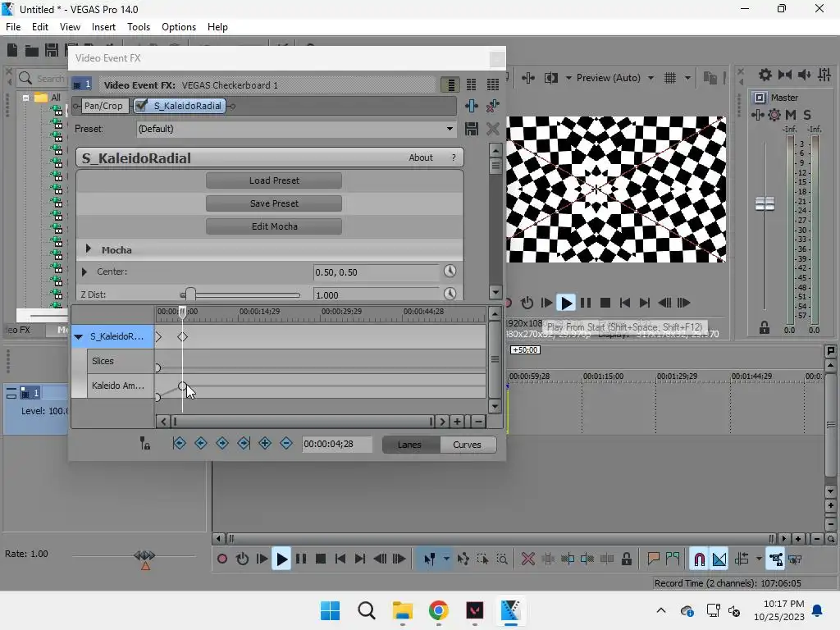
Task: Select the envelope edit tool
Action: (463, 559)
